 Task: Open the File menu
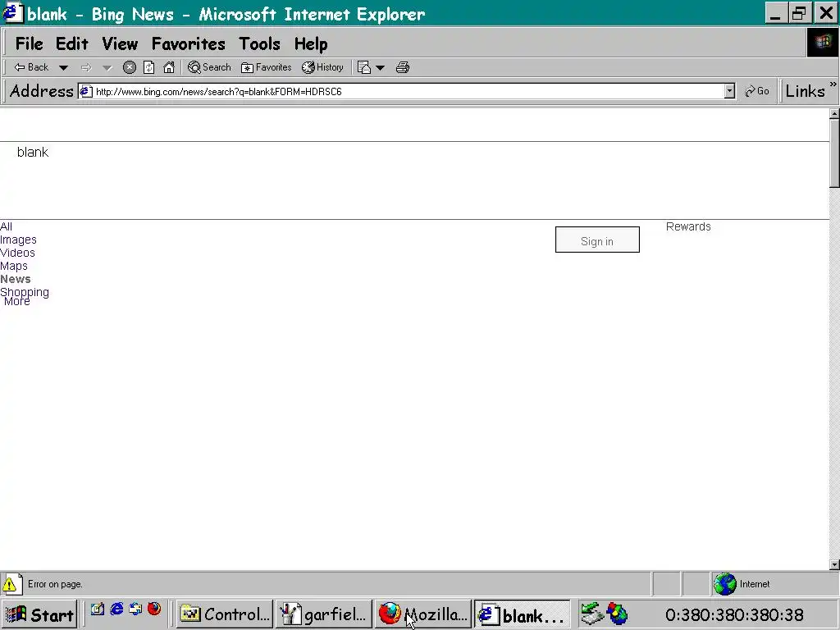tap(29, 44)
